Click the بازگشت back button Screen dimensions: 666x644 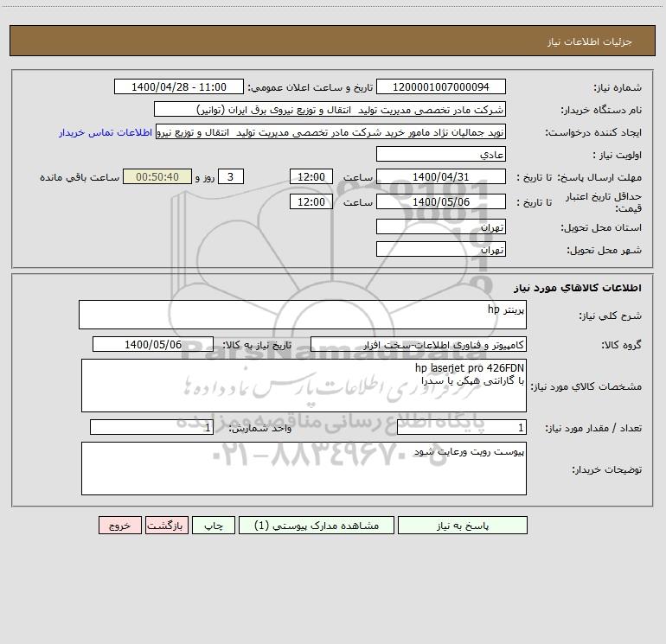[x=166, y=525]
